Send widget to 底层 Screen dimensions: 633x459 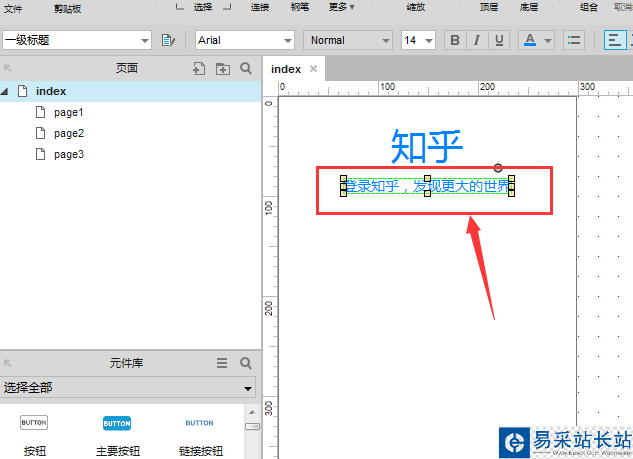(x=529, y=7)
